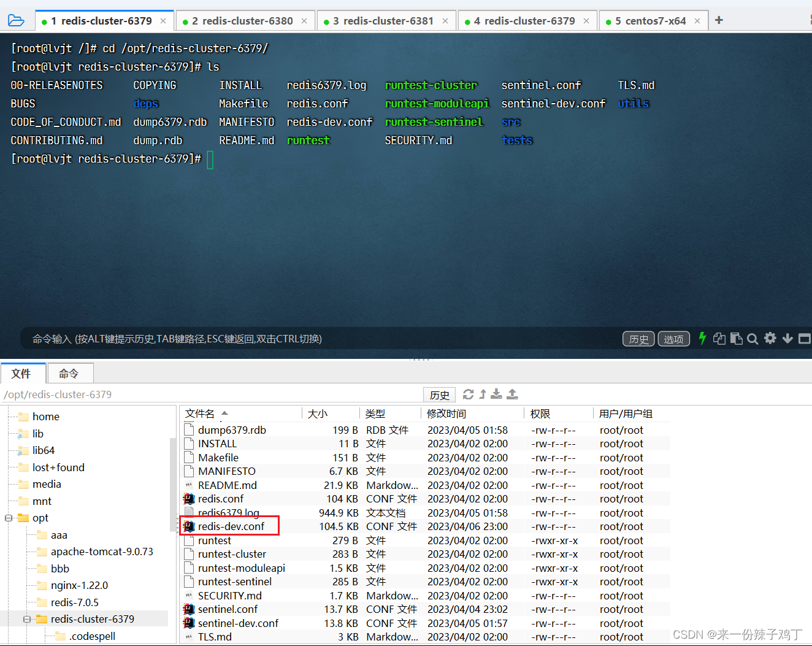Add a new session tab with plus button
Image resolution: width=812 pixels, height=646 pixels.
point(719,20)
